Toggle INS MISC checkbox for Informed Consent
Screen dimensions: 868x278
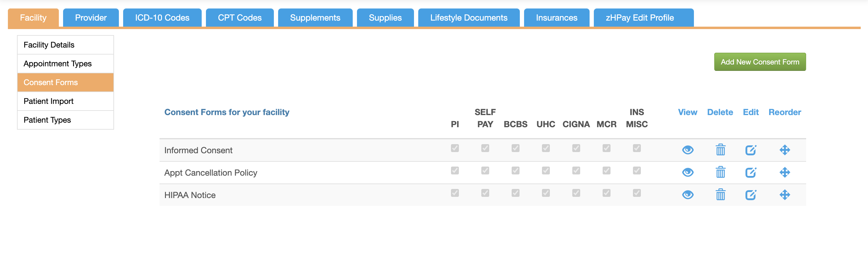637,148
